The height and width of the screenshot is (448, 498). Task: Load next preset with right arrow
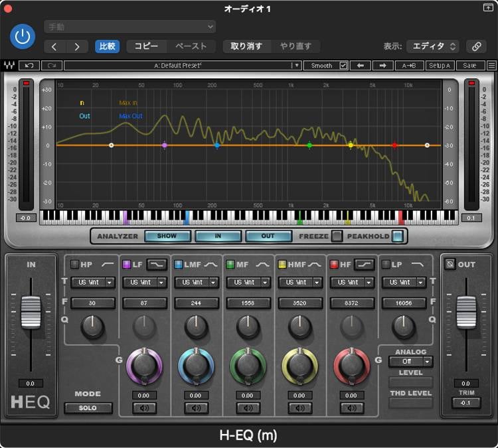tap(382, 66)
